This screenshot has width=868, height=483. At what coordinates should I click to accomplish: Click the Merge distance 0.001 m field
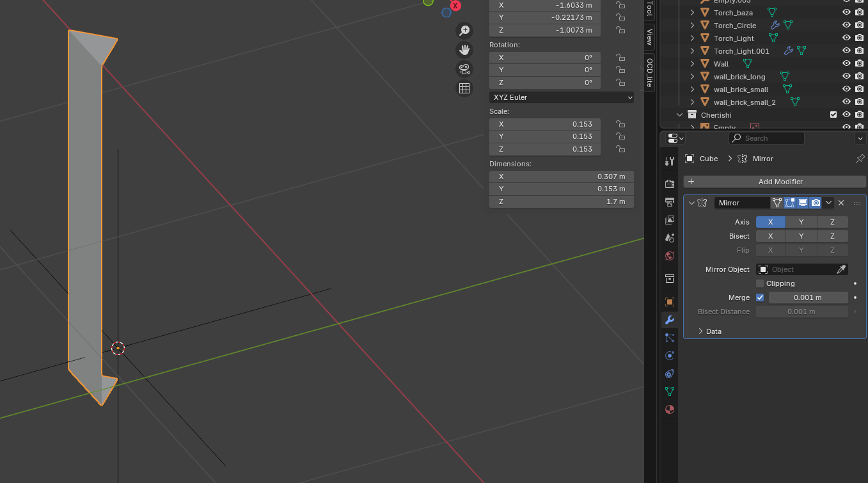pyautogui.click(x=808, y=297)
